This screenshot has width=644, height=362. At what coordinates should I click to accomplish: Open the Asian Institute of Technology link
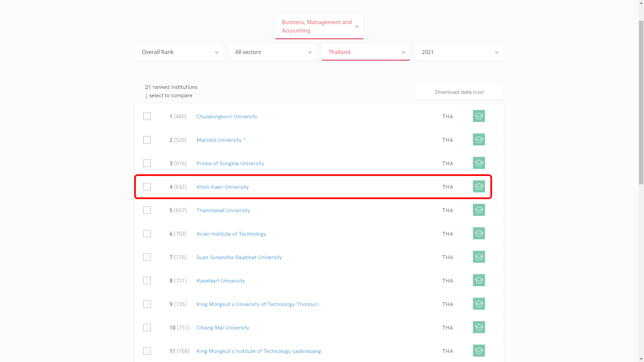coord(231,234)
